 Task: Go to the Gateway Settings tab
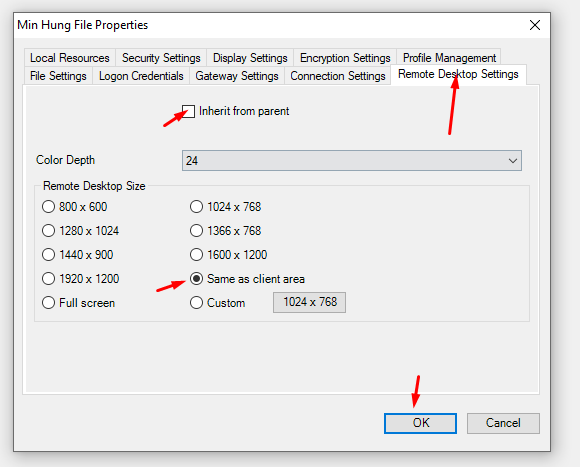[x=237, y=76]
